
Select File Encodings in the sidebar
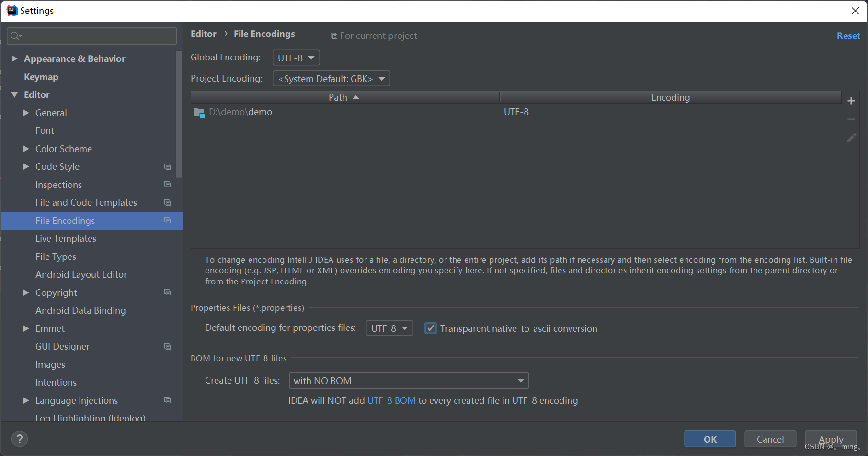[91, 221]
